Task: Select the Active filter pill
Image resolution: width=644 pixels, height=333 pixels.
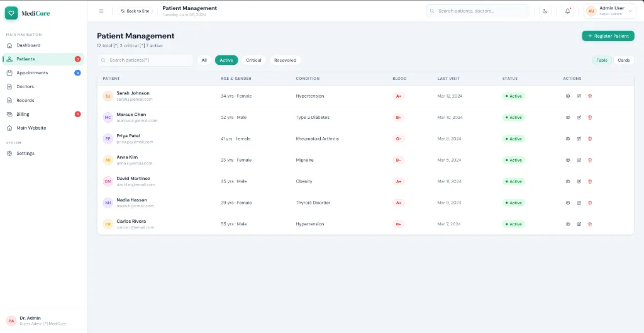Action: (x=226, y=60)
